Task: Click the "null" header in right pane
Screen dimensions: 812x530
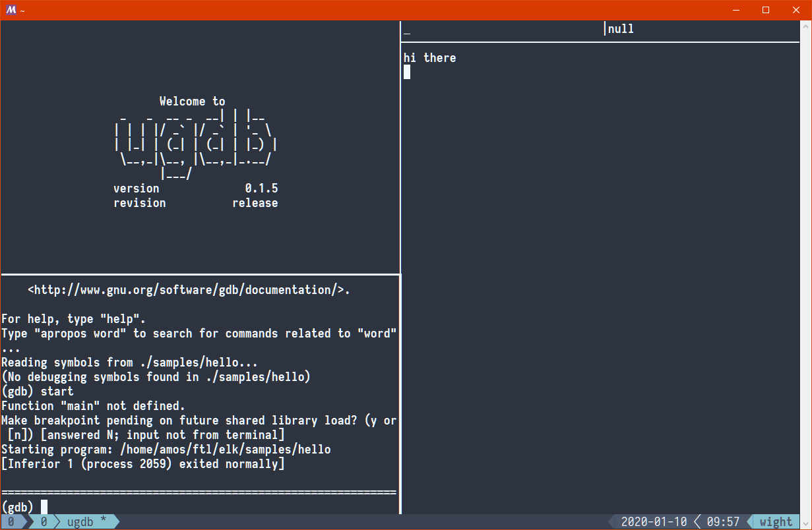Action: tap(620, 29)
